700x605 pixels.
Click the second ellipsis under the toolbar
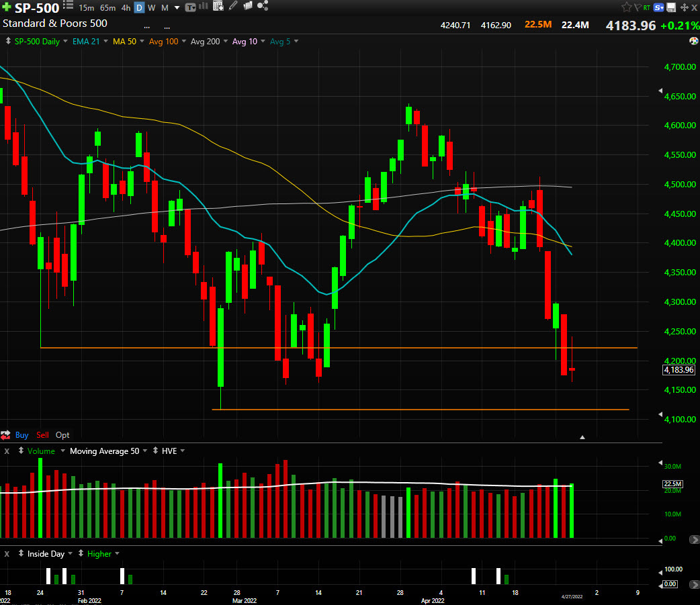pos(167,28)
